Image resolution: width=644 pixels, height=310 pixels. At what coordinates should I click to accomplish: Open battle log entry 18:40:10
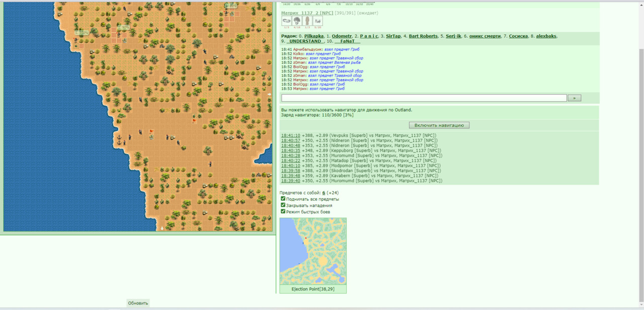(x=290, y=166)
